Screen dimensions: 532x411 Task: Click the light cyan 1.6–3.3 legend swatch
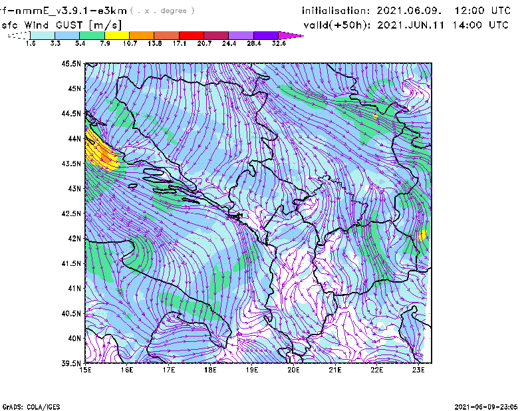tap(43, 35)
